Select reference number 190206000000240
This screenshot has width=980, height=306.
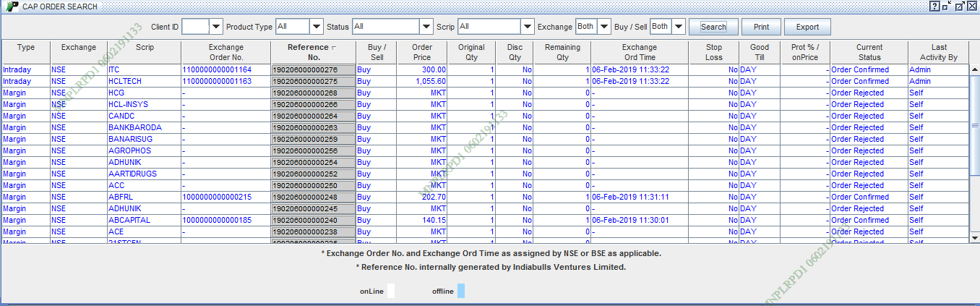(x=313, y=221)
